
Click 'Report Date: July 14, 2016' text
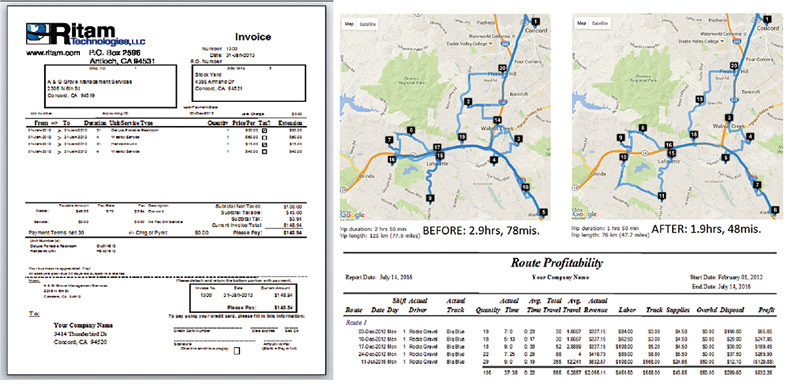379,278
